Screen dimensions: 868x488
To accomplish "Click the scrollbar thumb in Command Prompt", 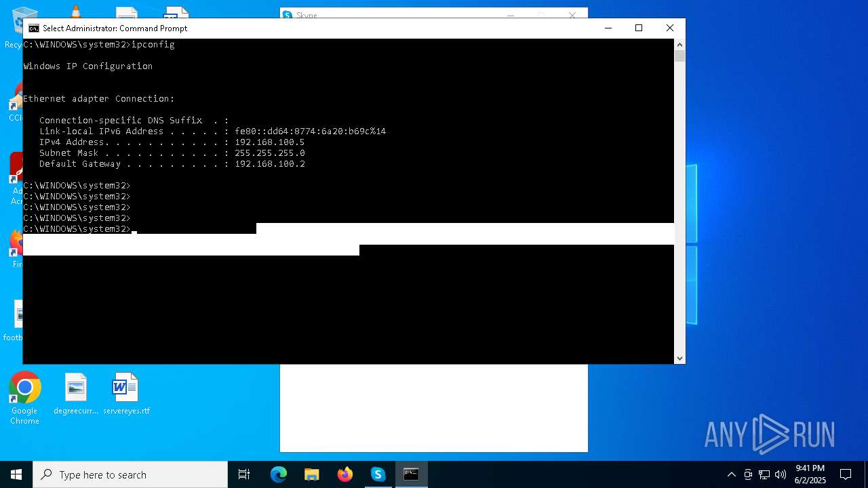I will (679, 56).
